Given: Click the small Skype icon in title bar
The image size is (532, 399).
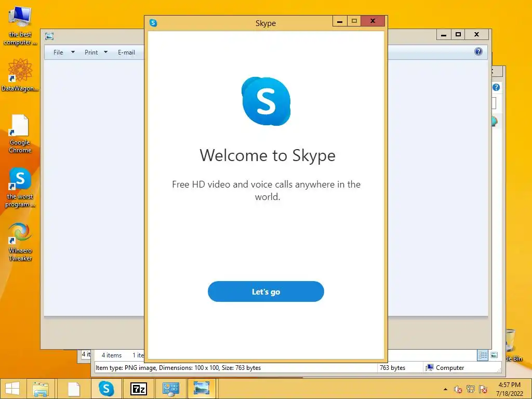Looking at the screenshot, I should pos(153,23).
